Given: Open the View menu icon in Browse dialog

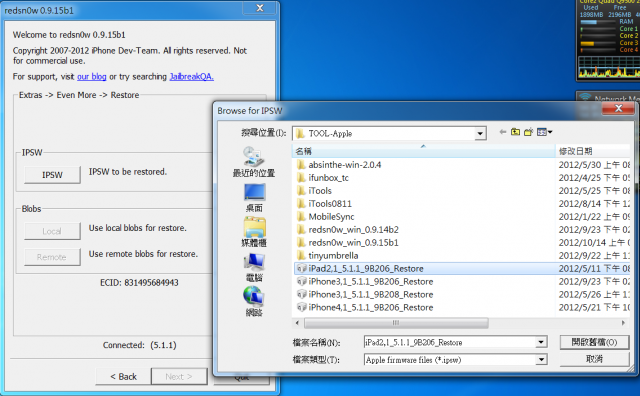Looking at the screenshot, I should 542,132.
